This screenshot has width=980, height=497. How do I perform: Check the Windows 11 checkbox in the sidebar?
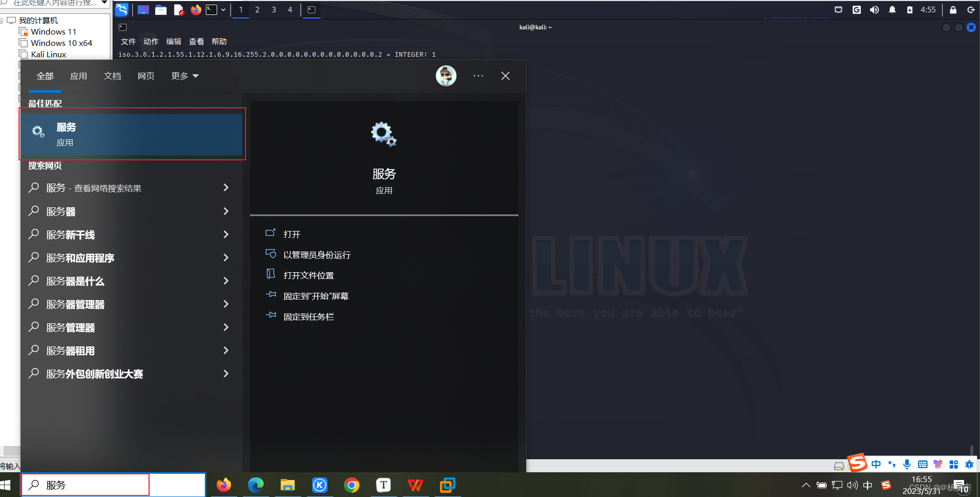coord(24,31)
